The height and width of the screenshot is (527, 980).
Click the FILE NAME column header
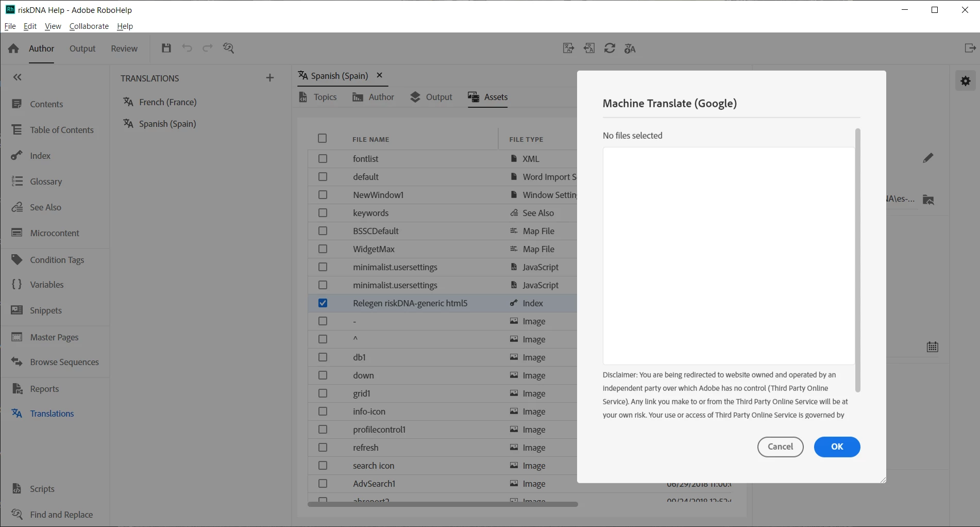[370, 139]
